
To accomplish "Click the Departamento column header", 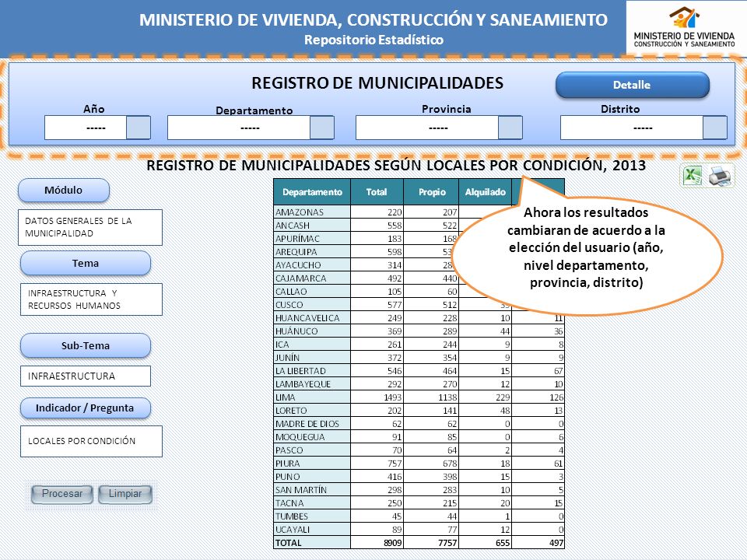I will pyautogui.click(x=312, y=192).
